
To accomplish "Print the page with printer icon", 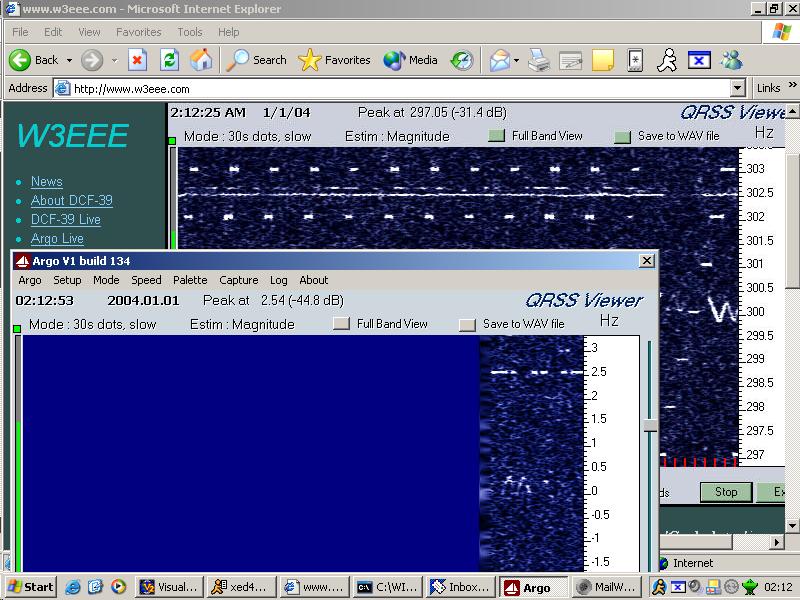I will (539, 60).
